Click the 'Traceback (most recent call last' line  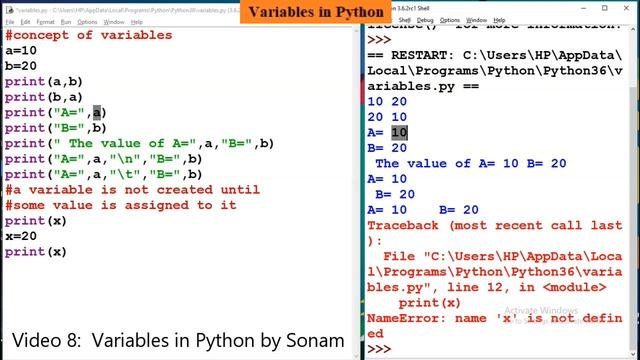(495, 225)
